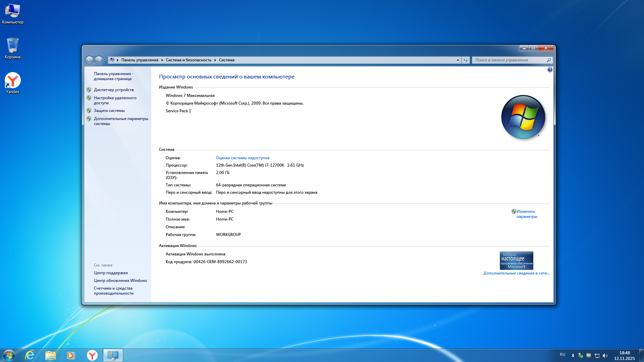Viewport: 644px width, 362px height.
Task: Open Windows Explorer folder icon in taskbar
Action: coord(50,355)
